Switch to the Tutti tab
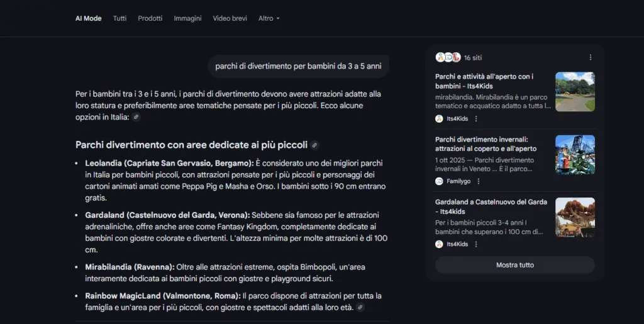Viewport: 644px width, 324px height. click(119, 18)
